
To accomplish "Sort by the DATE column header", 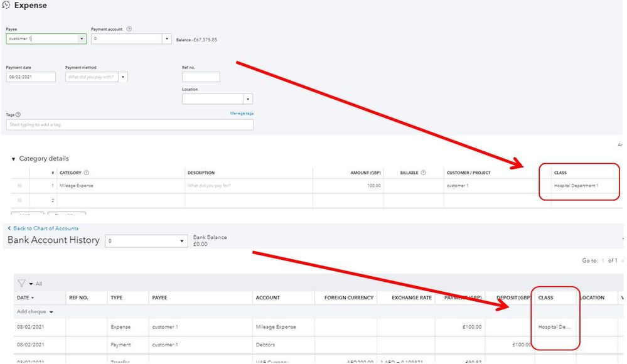I will [x=25, y=297].
